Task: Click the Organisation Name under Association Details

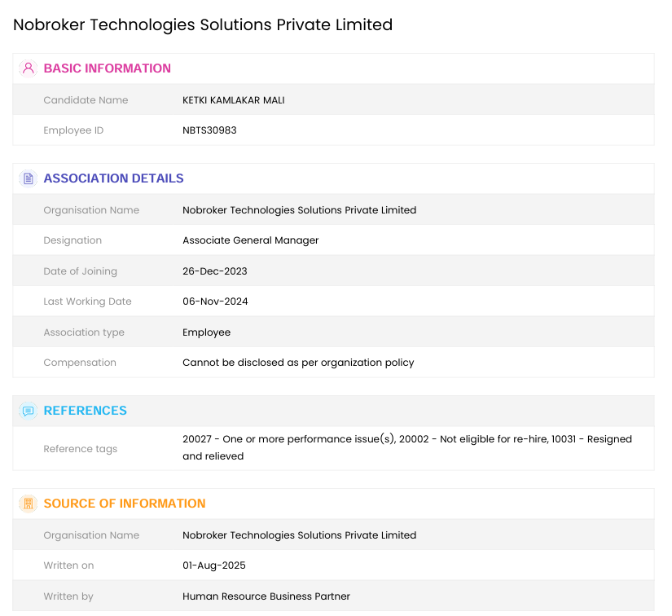Action: (x=299, y=210)
